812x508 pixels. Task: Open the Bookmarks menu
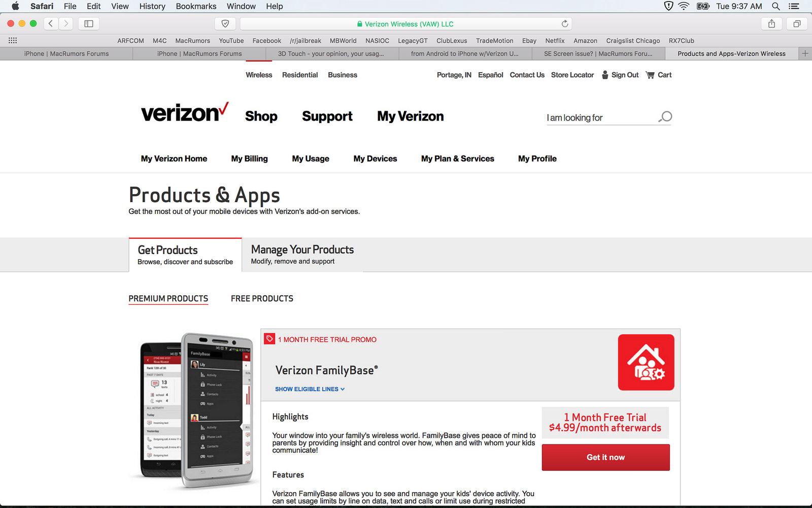tap(196, 6)
